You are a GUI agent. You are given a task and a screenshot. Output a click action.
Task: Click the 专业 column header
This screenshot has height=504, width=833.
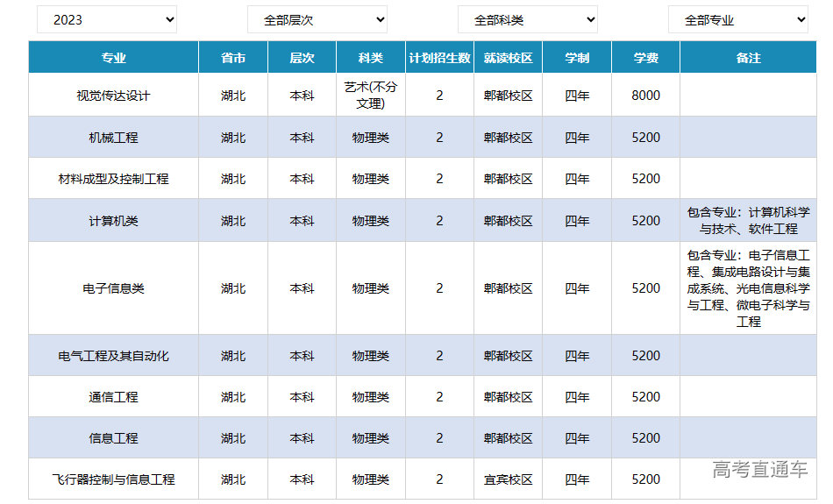pyautogui.click(x=113, y=58)
